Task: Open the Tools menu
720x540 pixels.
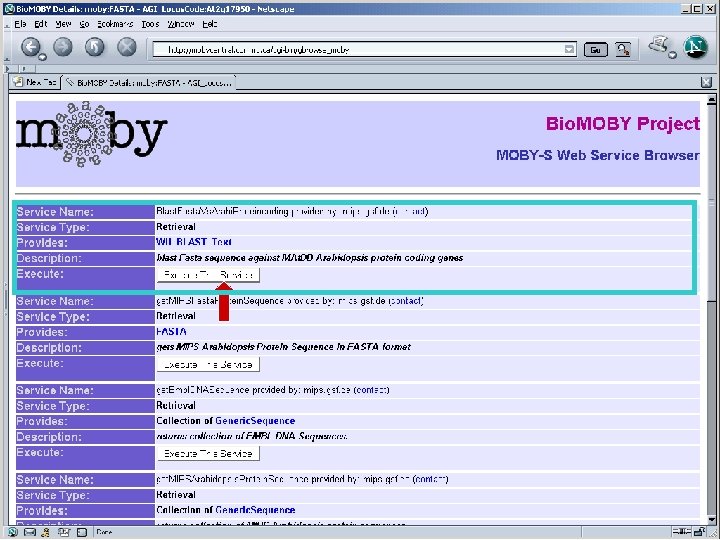Action: 150,24
